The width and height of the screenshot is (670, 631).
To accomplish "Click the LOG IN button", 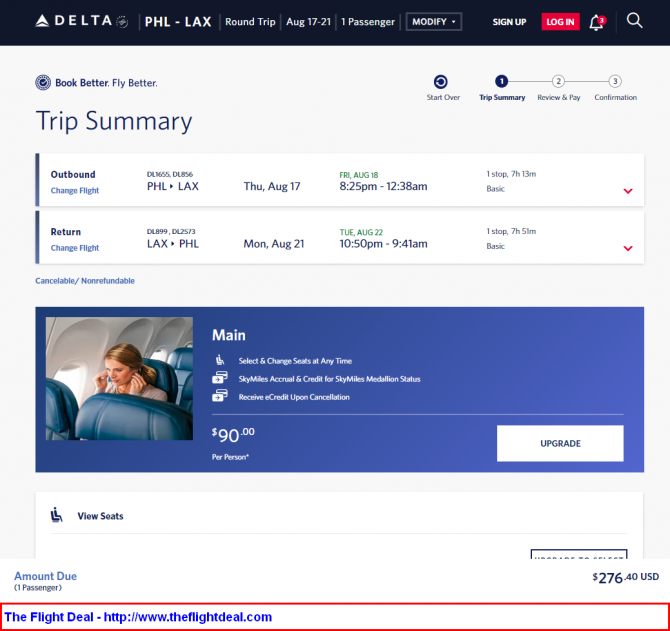I will 560,22.
